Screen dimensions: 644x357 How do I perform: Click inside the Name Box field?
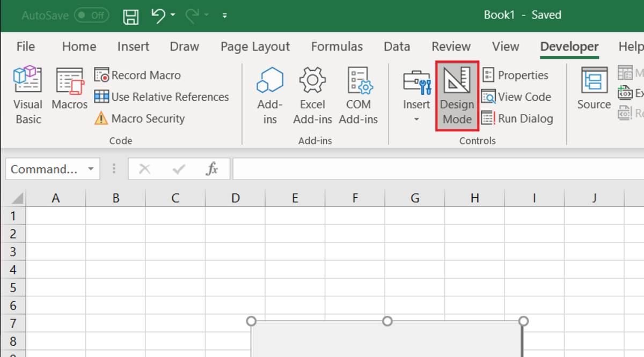click(x=45, y=169)
